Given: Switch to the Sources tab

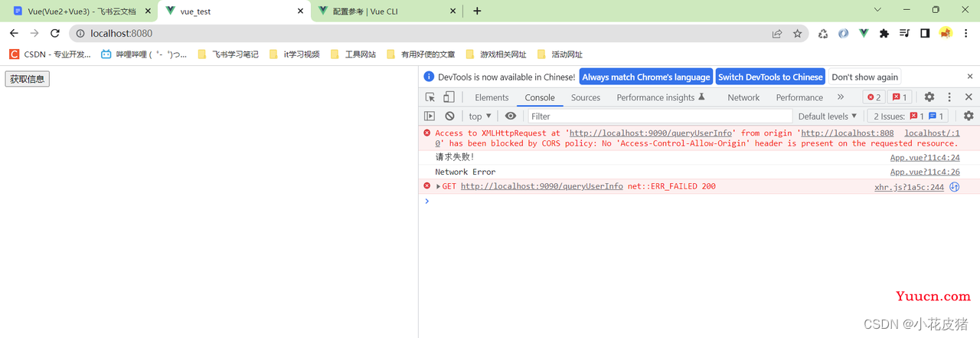Looking at the screenshot, I should [586, 97].
